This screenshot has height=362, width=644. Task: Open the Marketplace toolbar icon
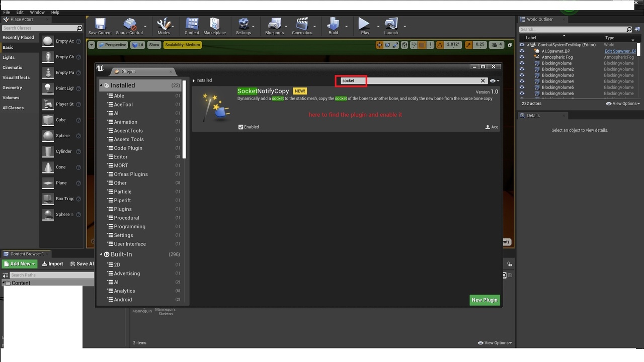coord(214,24)
